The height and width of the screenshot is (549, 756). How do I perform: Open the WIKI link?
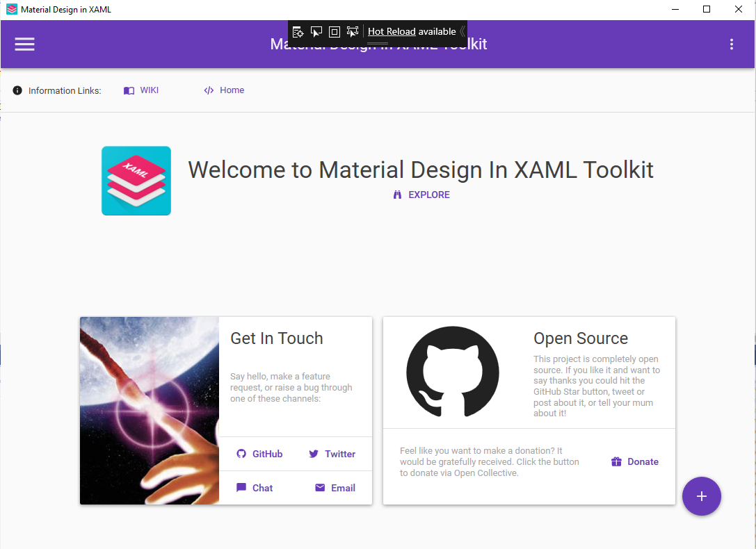pyautogui.click(x=141, y=90)
